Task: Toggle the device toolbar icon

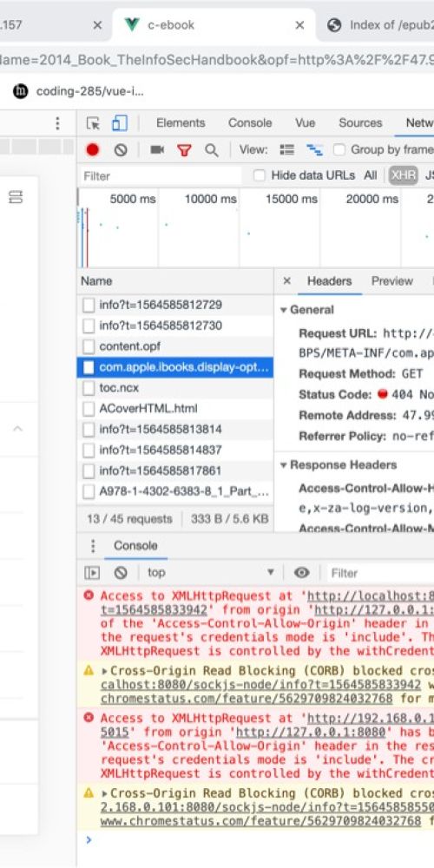Action: coord(120,123)
